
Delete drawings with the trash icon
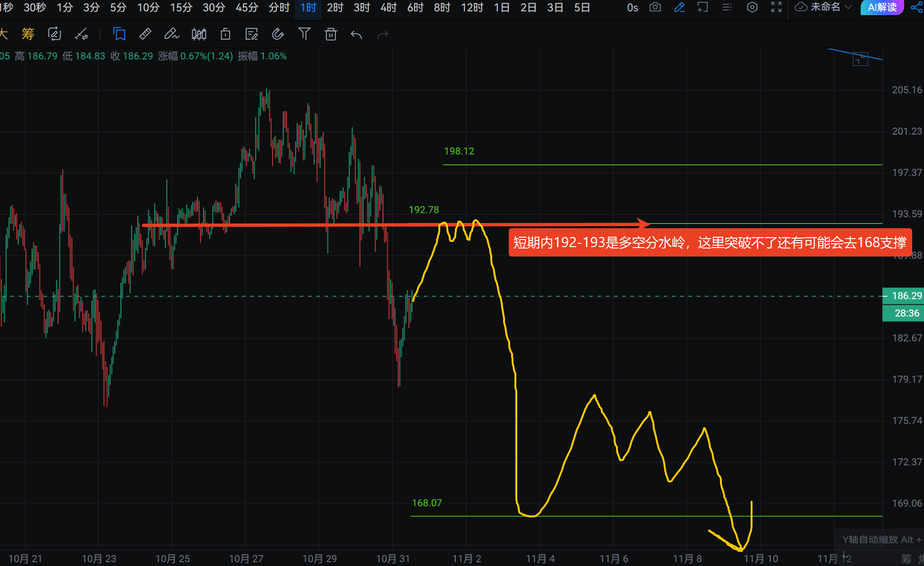[331, 34]
